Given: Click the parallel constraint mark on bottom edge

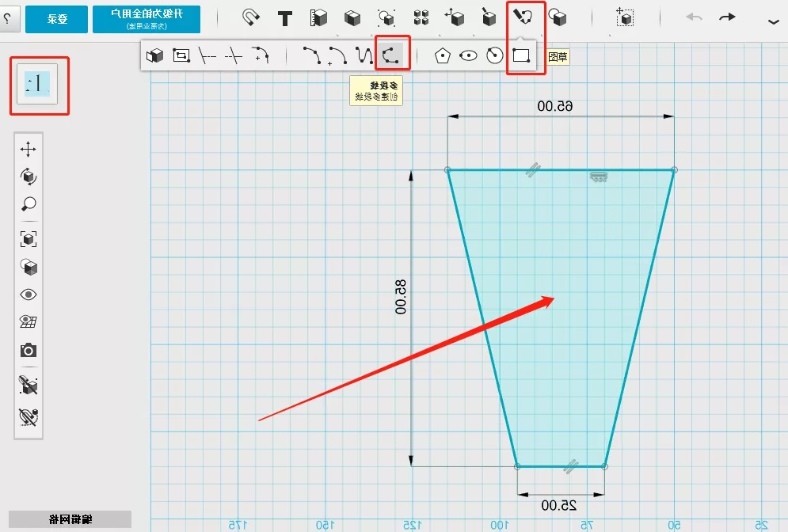Looking at the screenshot, I should pos(570,467).
